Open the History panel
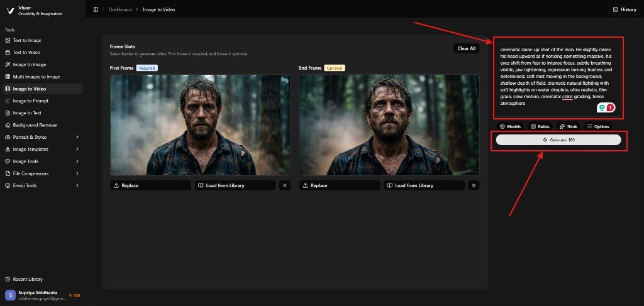The image size is (644, 306). [x=623, y=9]
